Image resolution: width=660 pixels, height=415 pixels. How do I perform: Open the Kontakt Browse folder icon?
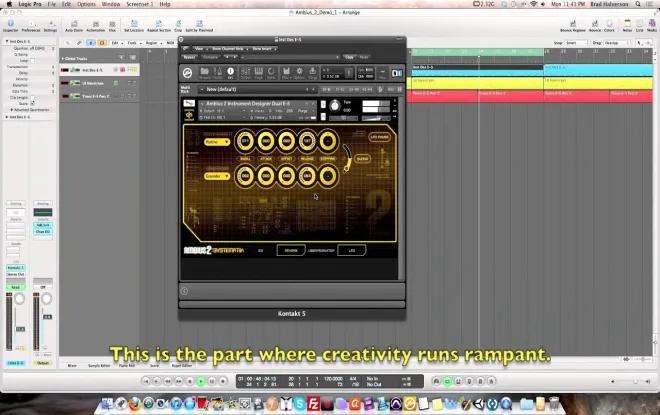(205, 73)
